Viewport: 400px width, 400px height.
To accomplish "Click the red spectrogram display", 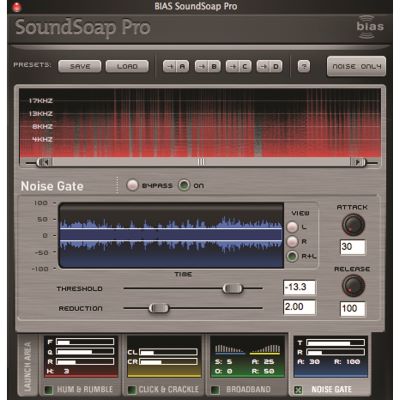I will (x=200, y=122).
